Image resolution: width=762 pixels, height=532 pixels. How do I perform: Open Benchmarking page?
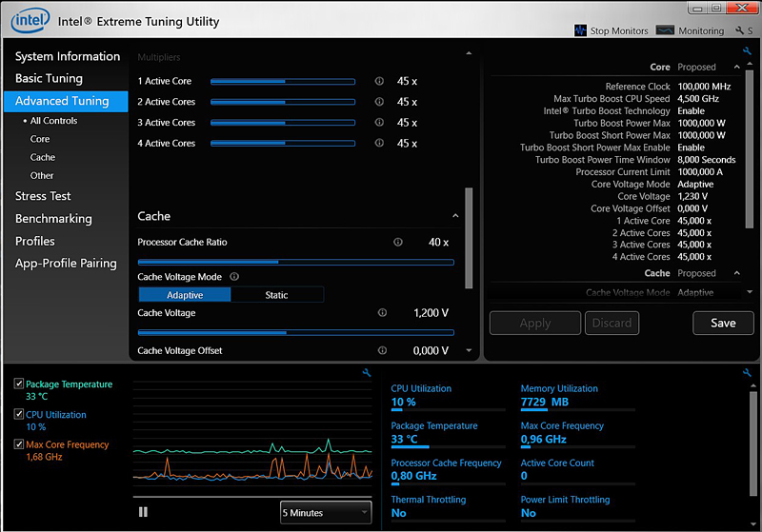point(53,219)
